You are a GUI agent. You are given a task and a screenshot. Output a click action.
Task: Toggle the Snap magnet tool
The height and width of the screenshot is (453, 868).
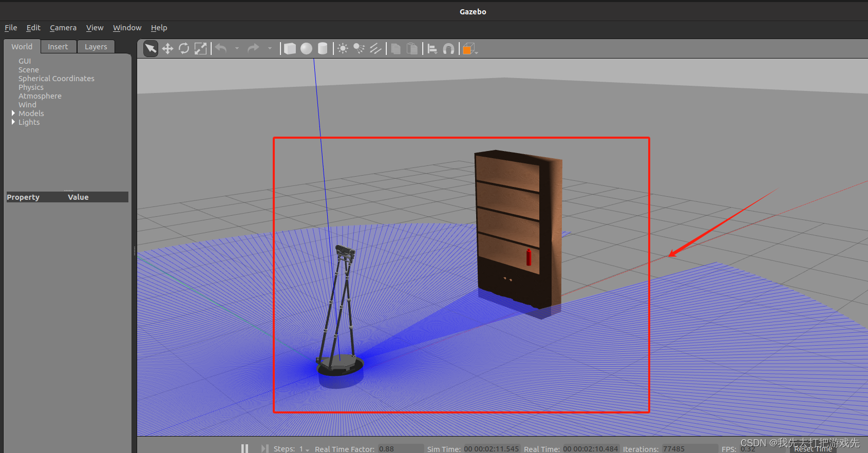448,49
